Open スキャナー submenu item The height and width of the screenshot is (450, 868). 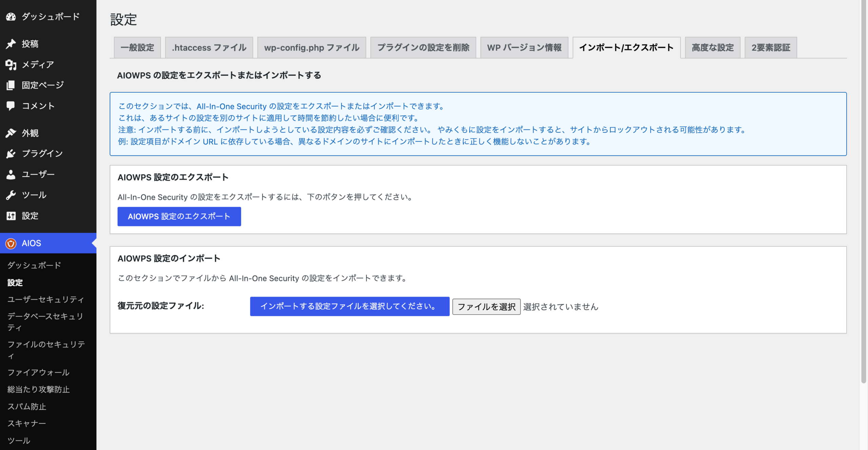coord(26,424)
